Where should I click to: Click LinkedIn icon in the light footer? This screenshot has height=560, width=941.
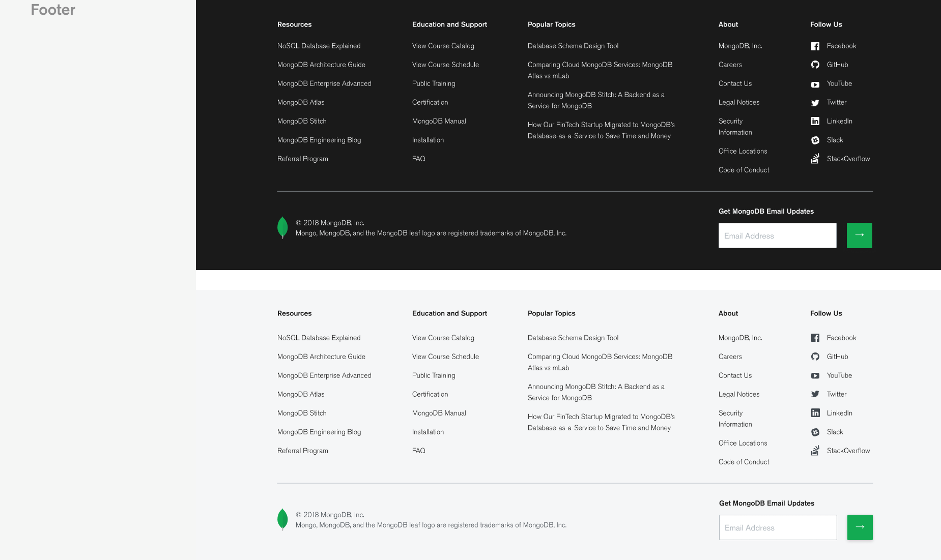pos(815,413)
